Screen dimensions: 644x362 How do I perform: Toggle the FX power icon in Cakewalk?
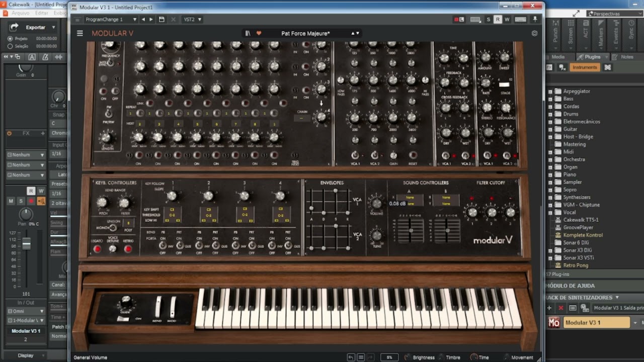(9, 133)
